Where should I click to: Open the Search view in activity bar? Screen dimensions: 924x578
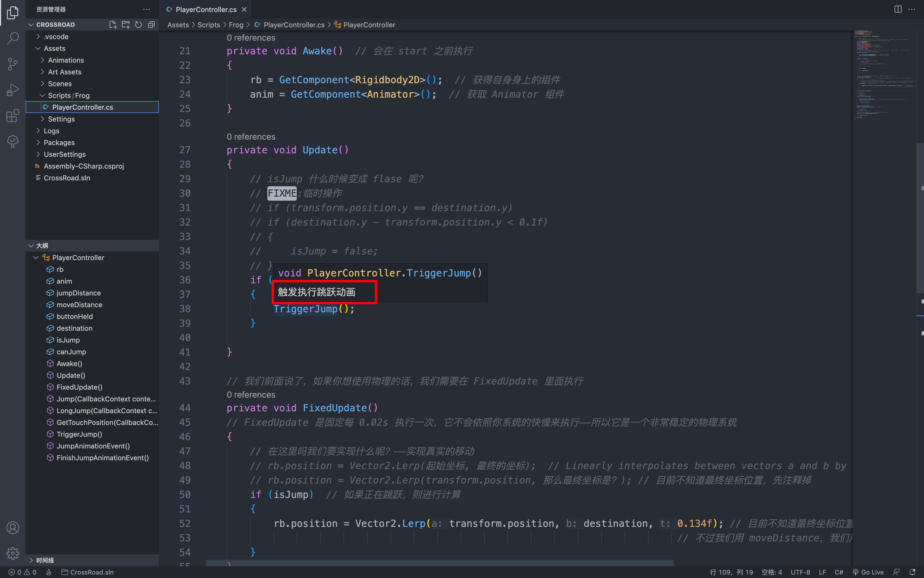click(13, 38)
